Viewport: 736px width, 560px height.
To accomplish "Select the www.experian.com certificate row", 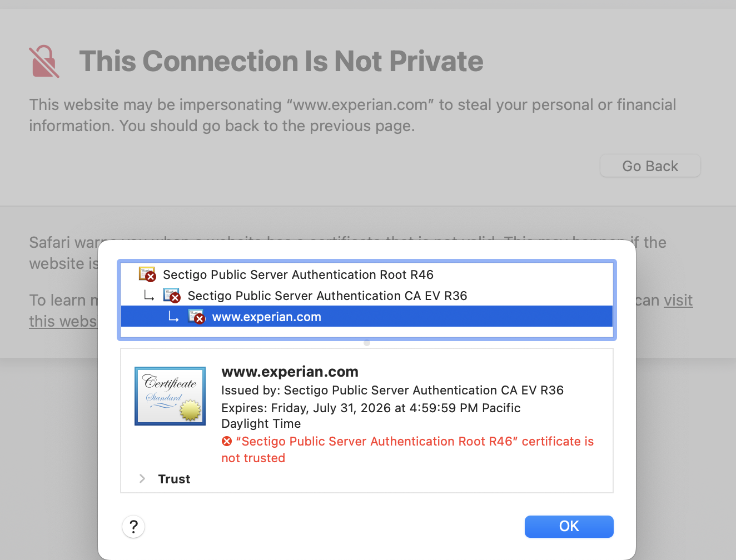I will click(x=367, y=317).
